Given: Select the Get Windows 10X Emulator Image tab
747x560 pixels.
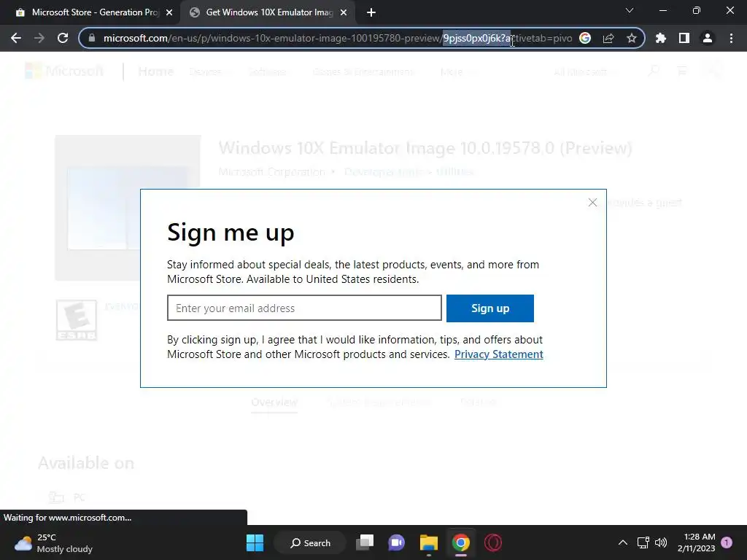Looking at the screenshot, I should pos(269,12).
